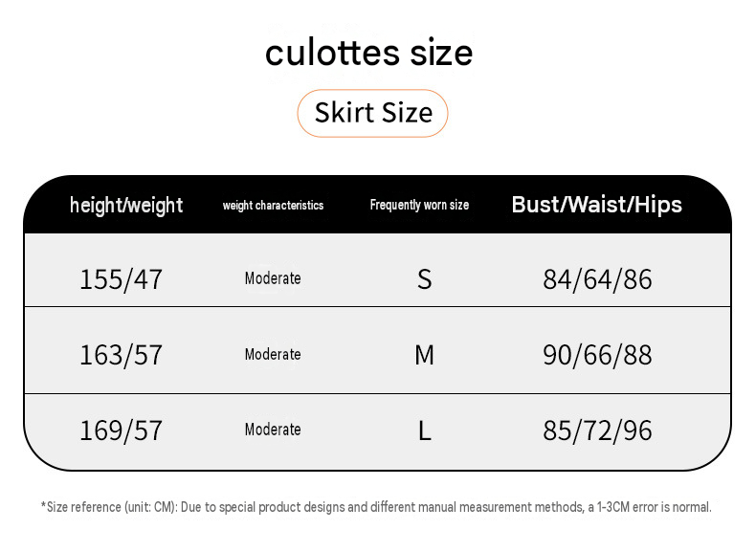Image resolution: width=756 pixels, height=552 pixels.
Task: Choose size S in the table
Action: tap(424, 279)
